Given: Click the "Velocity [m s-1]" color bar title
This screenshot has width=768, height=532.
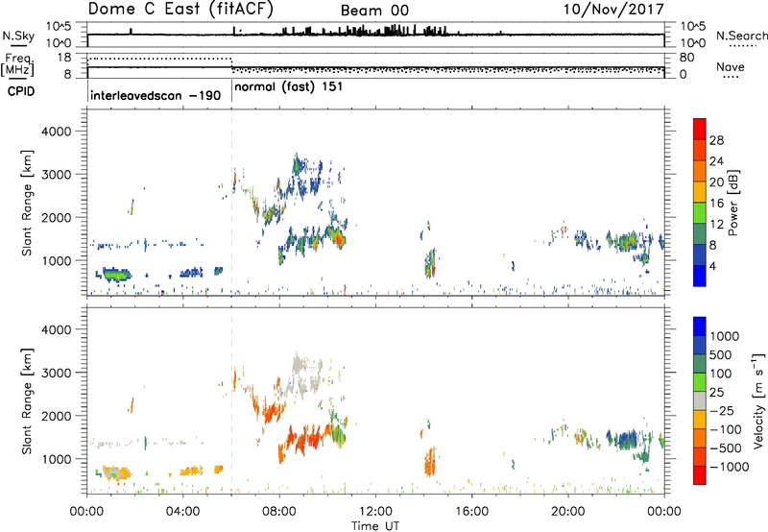Looking at the screenshot, I should (758, 400).
